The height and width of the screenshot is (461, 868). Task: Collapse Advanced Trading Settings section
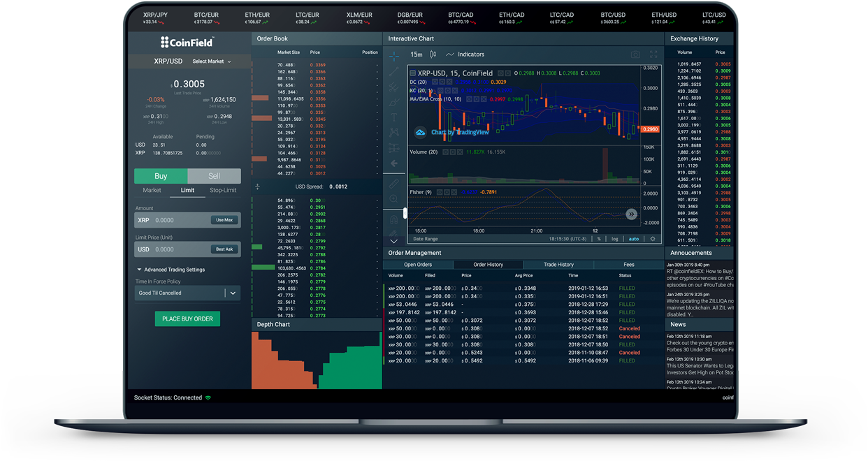[171, 270]
